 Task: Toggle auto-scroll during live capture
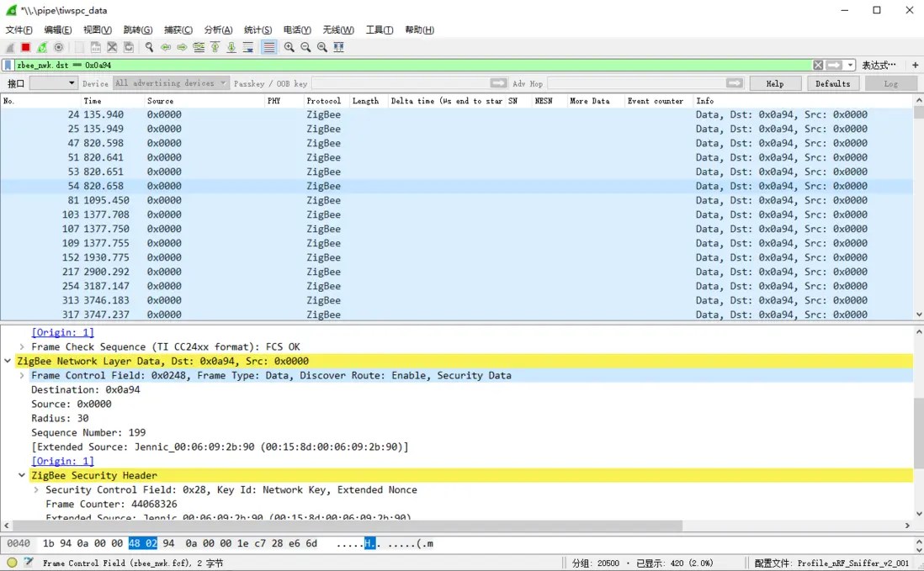pos(247,47)
